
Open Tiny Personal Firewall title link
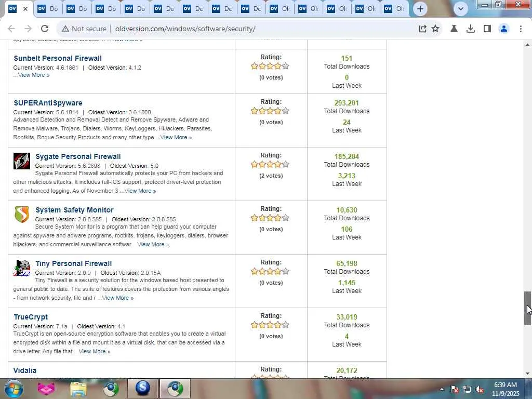click(x=74, y=263)
